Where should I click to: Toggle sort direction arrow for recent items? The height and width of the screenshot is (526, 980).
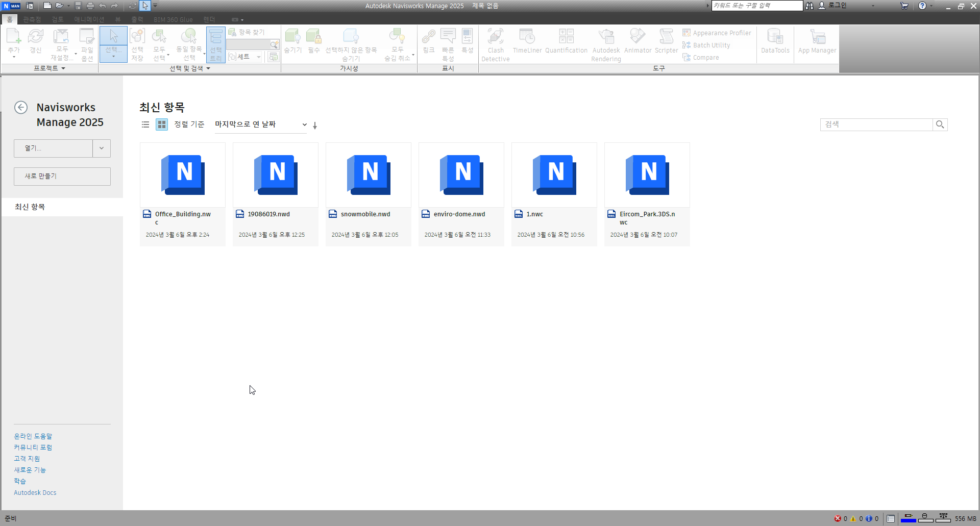[315, 125]
